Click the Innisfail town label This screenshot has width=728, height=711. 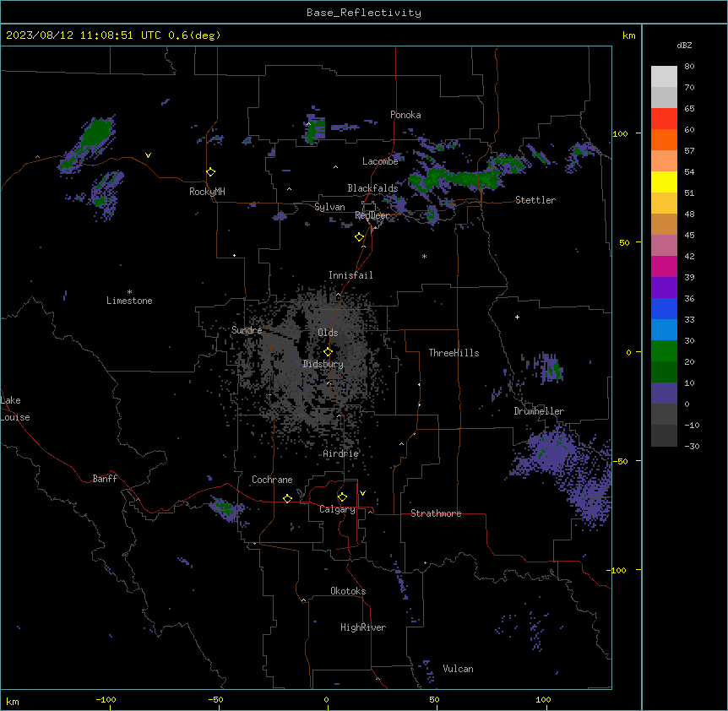click(x=350, y=275)
